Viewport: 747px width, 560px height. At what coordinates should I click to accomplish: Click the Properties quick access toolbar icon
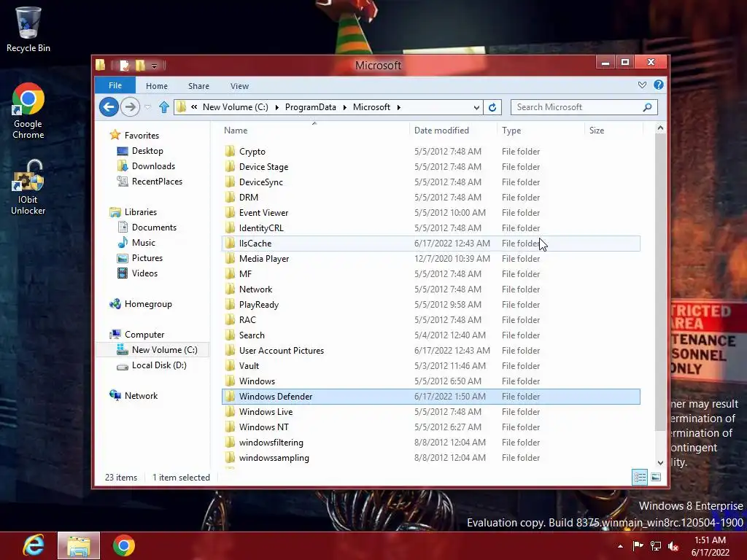(x=124, y=65)
